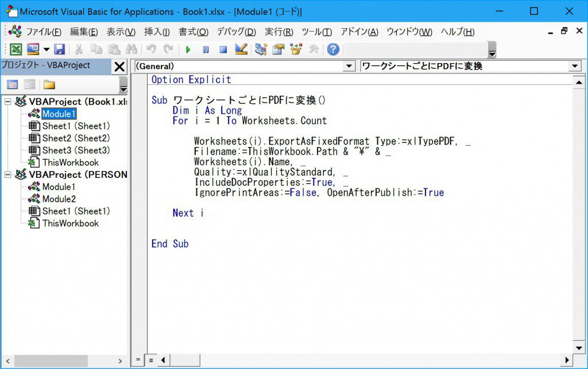Select Sheet1 (Sheet1) under PERSONAL project
This screenshot has width=588, height=369.
tap(76, 211)
